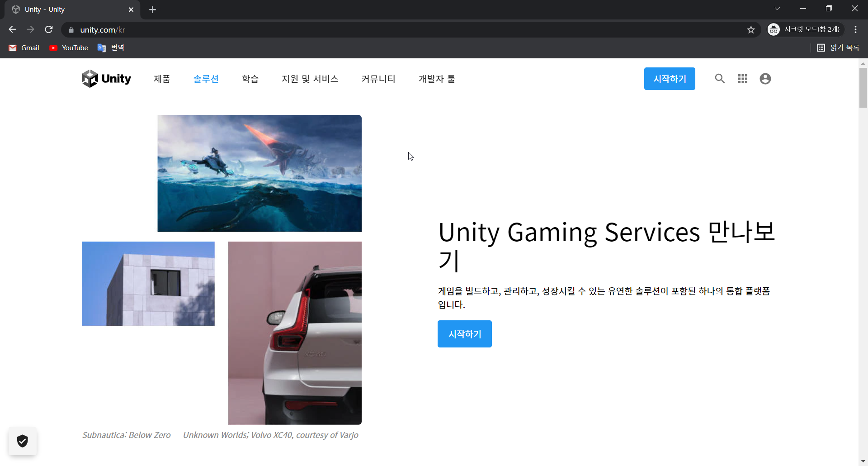Image resolution: width=868 pixels, height=466 pixels.
Task: Close the Unity - Unity tab
Action: [131, 10]
